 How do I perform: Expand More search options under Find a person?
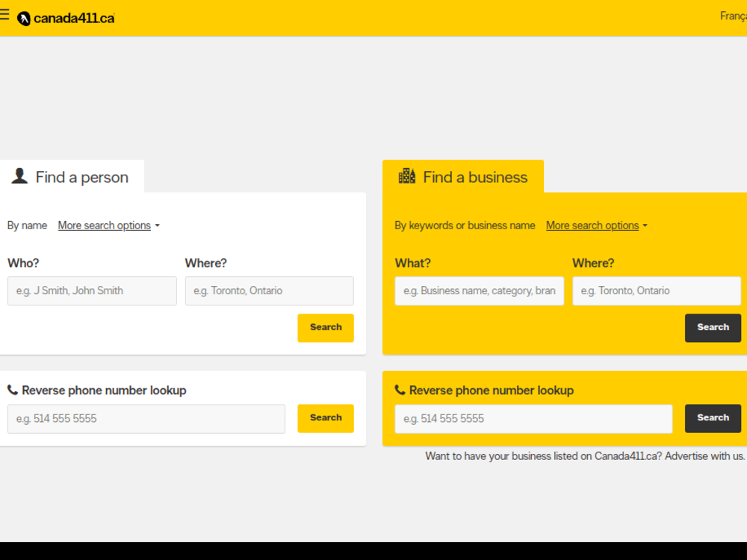[x=108, y=225]
